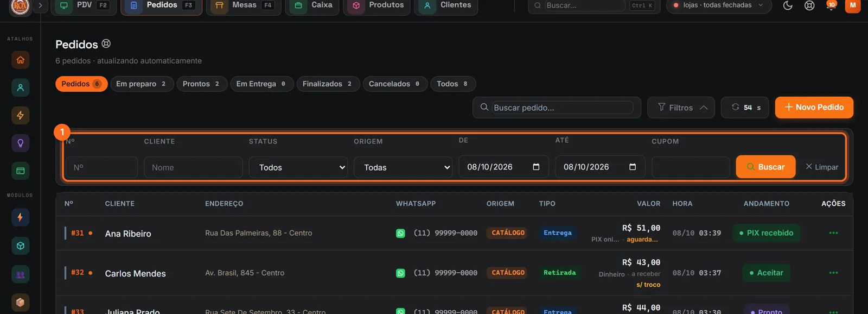868x314 pixels.
Task: Click address Av. Brasil, 845 - Centro
Action: pos(245,273)
